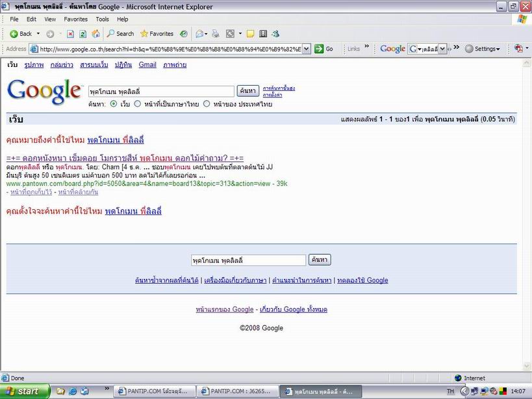The image size is (532, 399).
Task: Click the Google Toolbar logo
Action: click(x=392, y=49)
